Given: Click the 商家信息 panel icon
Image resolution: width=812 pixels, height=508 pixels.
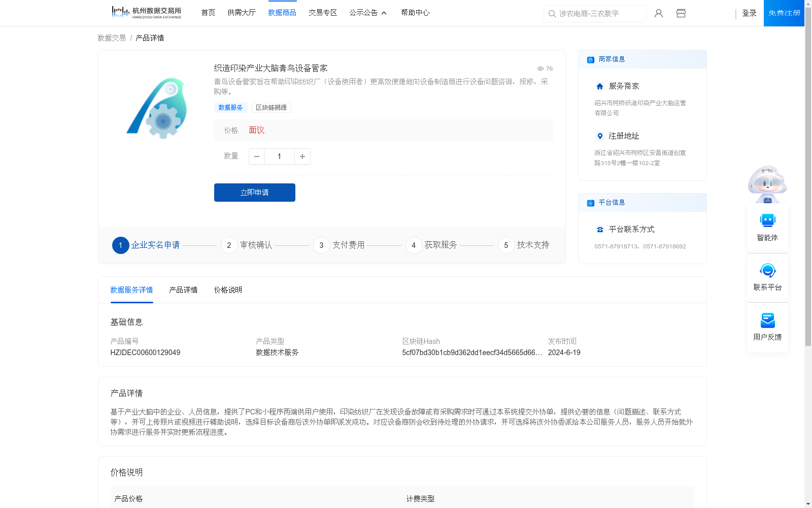Looking at the screenshot, I should pos(591,60).
